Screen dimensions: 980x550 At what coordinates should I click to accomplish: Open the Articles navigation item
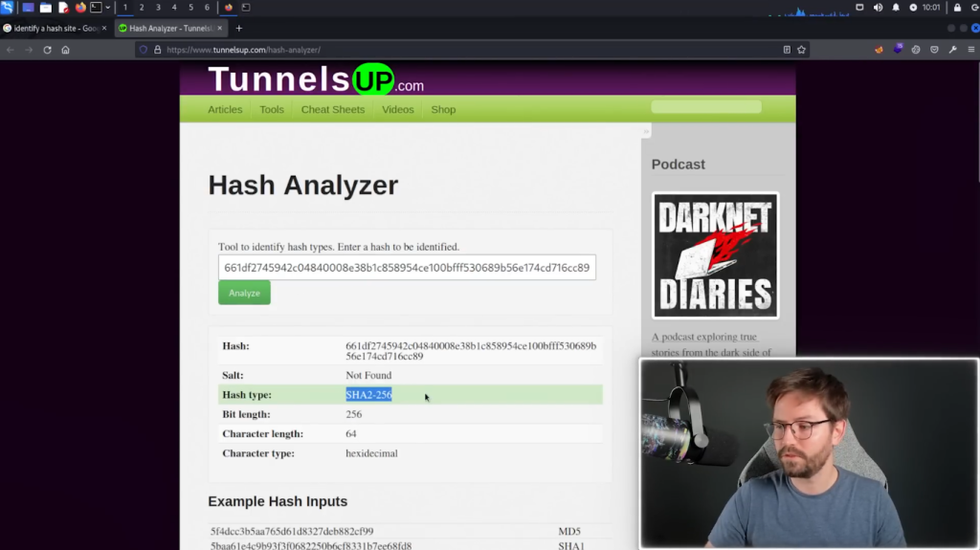click(225, 109)
